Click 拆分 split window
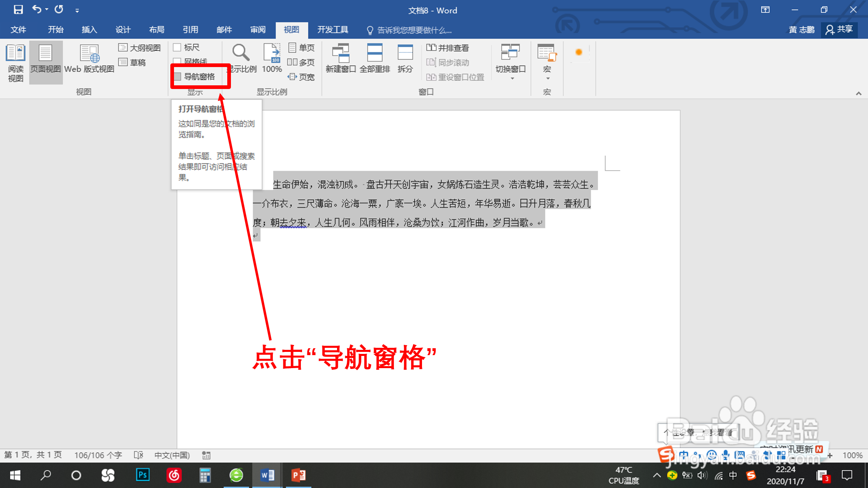Viewport: 868px width, 488px height. click(405, 59)
